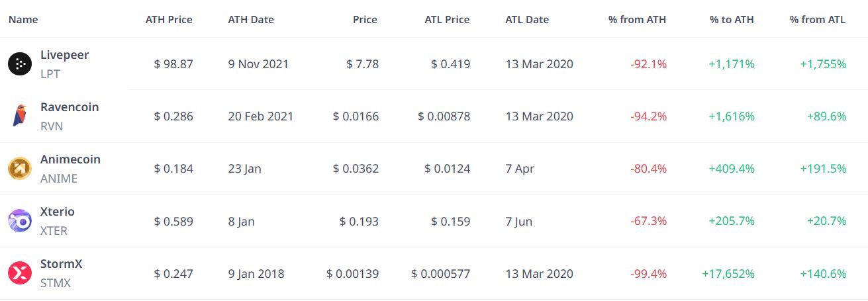This screenshot has height=301, width=868.
Task: Click the Ravencoin bird logo icon
Action: pos(20,116)
